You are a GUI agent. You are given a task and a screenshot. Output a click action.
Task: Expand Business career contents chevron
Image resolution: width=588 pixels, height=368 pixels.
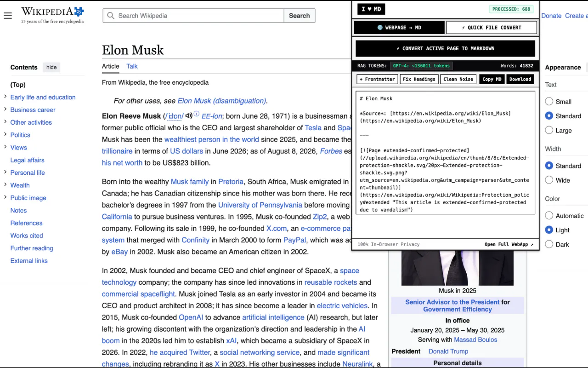click(5, 109)
